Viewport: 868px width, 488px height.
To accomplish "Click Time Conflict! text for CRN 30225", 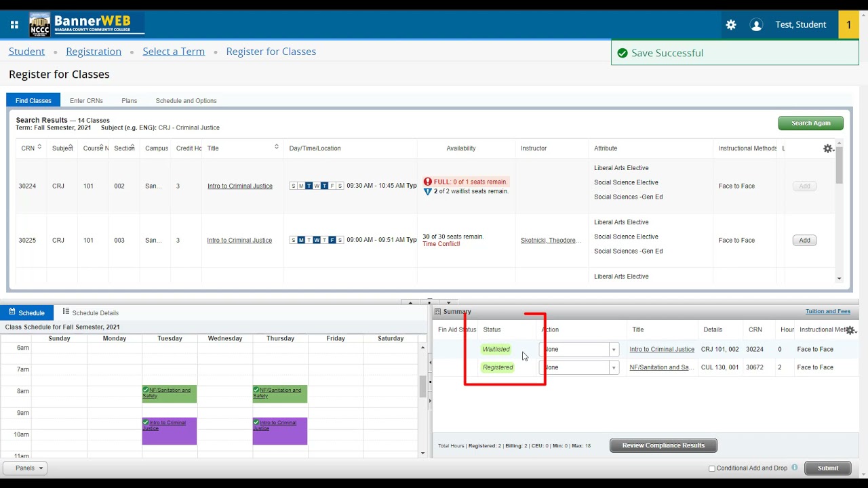I will click(x=441, y=244).
